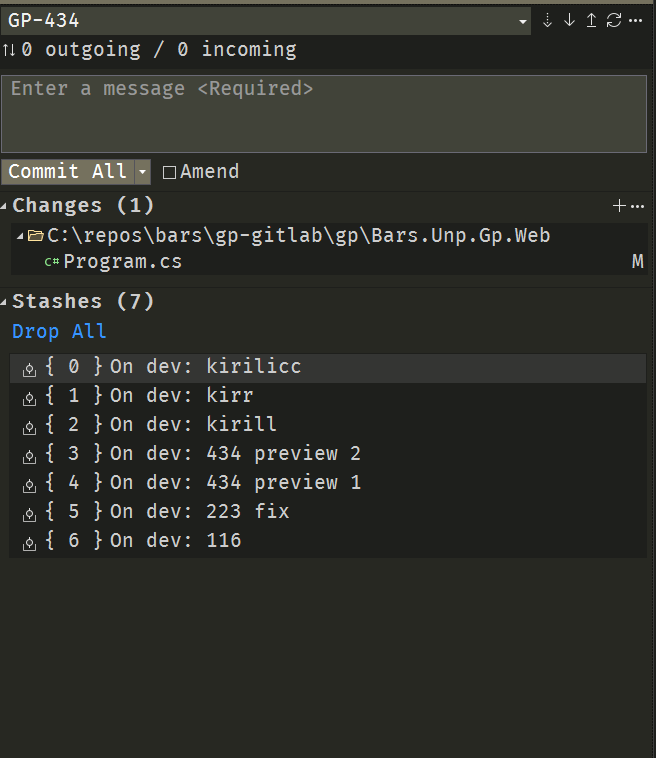Image resolution: width=656 pixels, height=758 pixels.
Task: Collapse the Stashes section
Action: (6, 302)
